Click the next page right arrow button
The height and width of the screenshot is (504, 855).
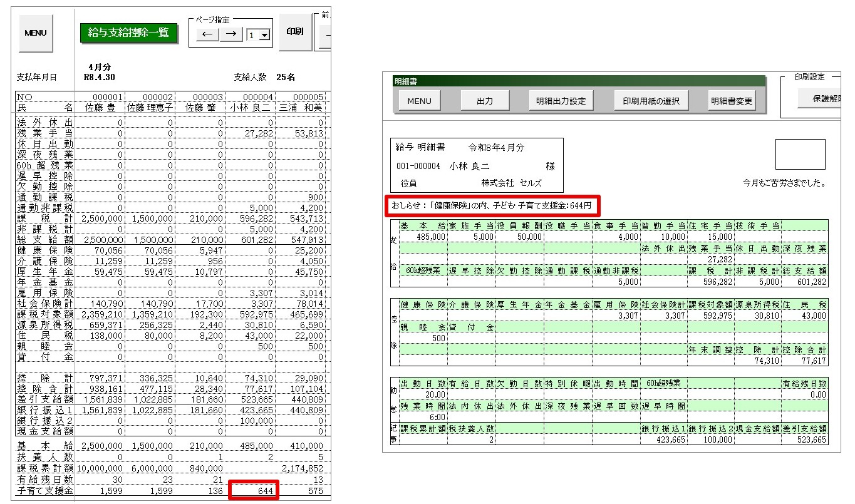click(231, 34)
